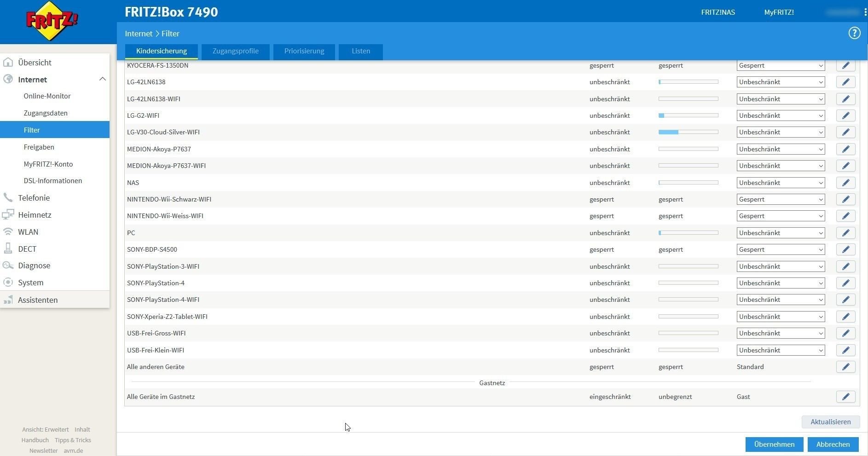Click usage bar of SONY-PlayStation-3-WIFI

[688, 266]
